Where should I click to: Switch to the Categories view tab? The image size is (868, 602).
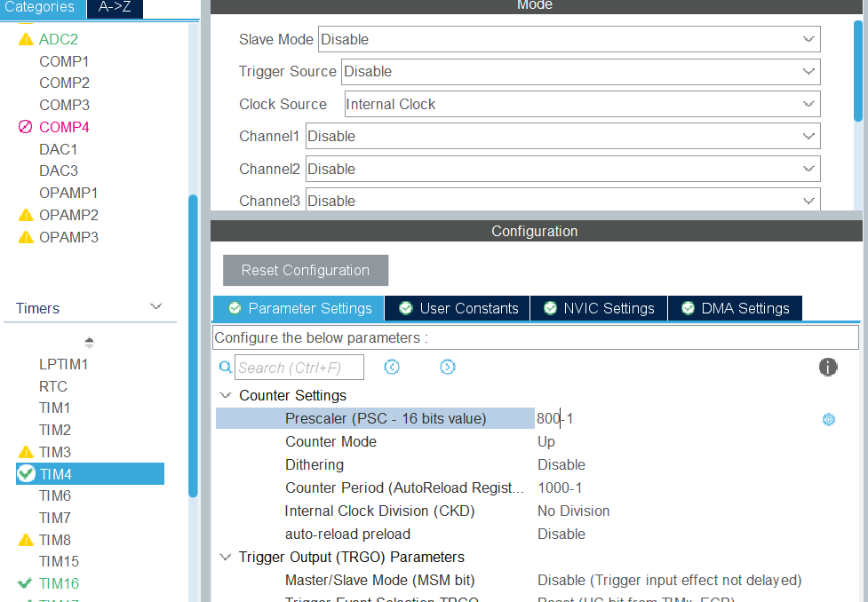point(42,8)
